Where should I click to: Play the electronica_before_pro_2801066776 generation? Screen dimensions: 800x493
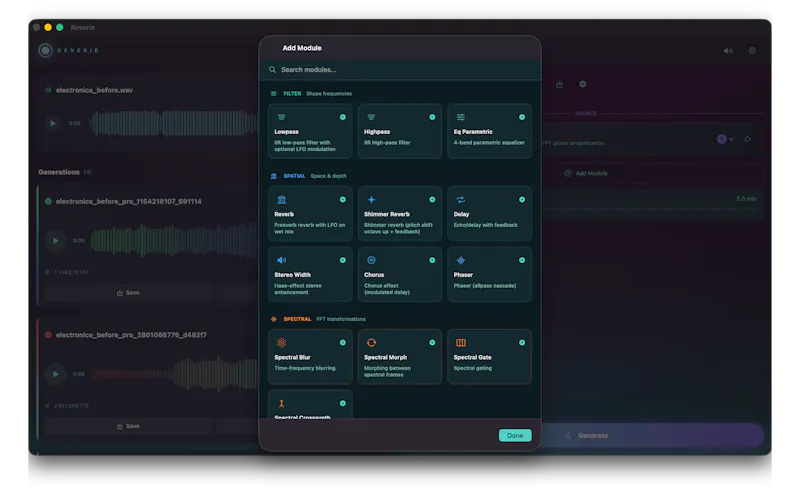click(56, 374)
